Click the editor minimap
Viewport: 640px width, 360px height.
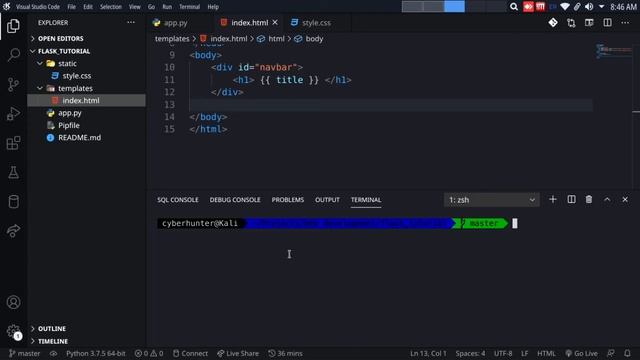(x=614, y=51)
